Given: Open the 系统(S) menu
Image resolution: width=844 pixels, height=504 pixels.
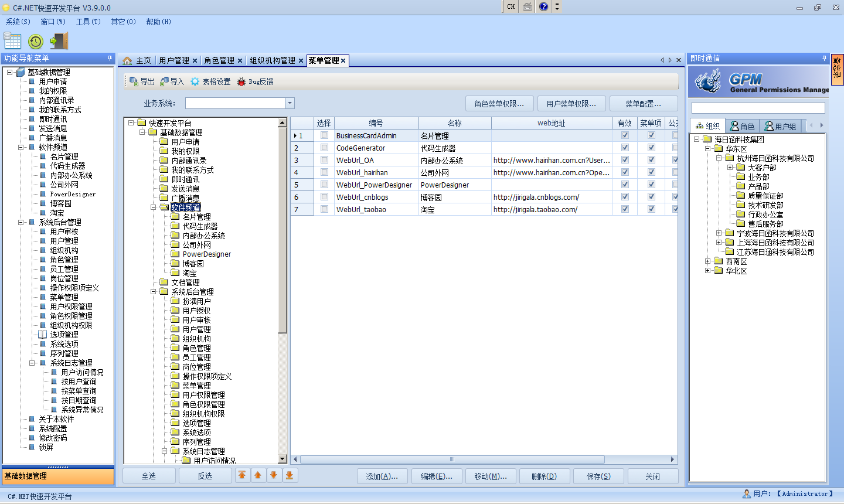Looking at the screenshot, I should tap(18, 22).
